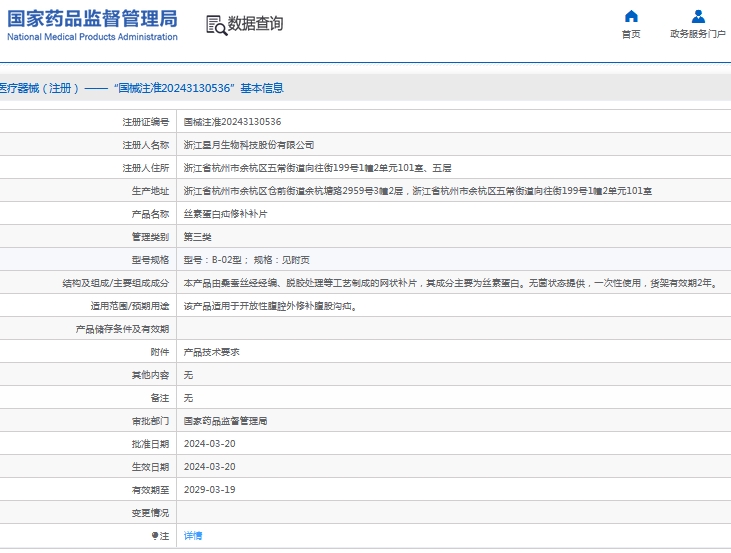The height and width of the screenshot is (553, 731).
Task: Select product name 丝素蛋白疝修补补片
Action: (x=226, y=214)
